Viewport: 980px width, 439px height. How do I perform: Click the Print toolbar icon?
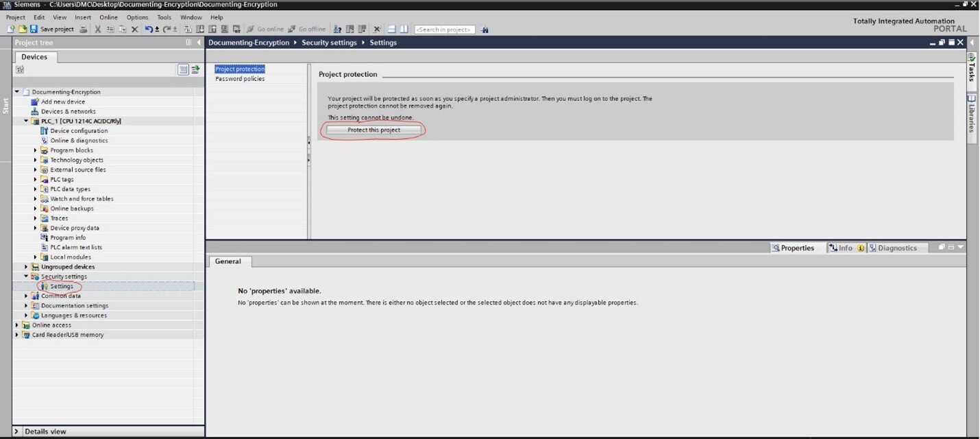(83, 29)
